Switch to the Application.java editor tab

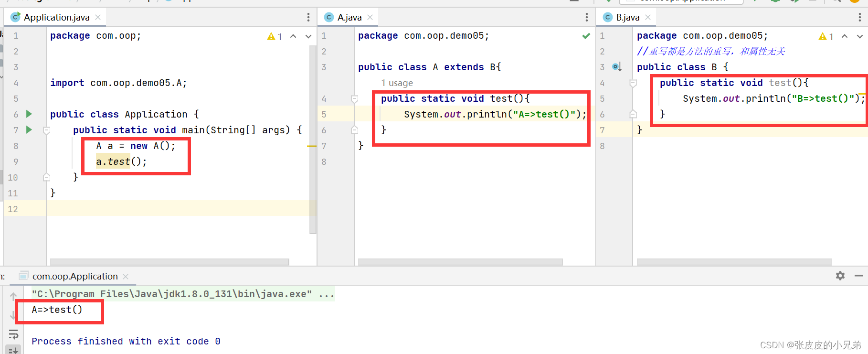56,17
